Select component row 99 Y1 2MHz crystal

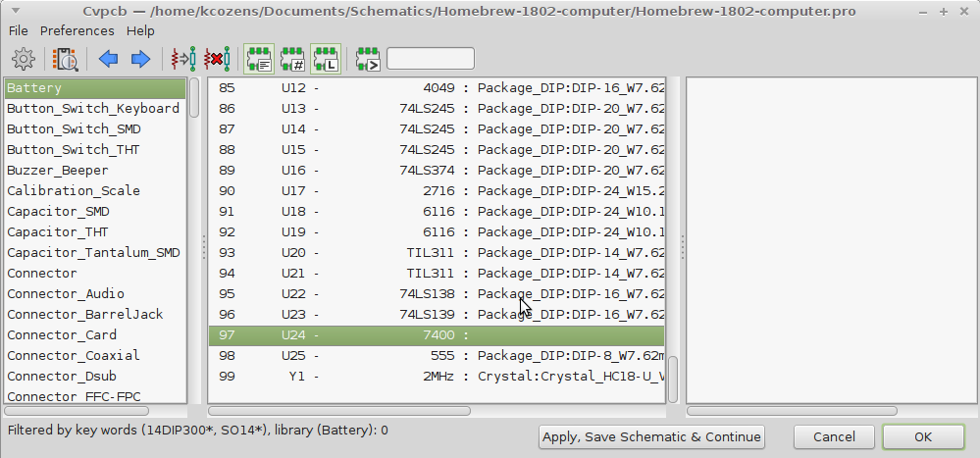pos(437,377)
